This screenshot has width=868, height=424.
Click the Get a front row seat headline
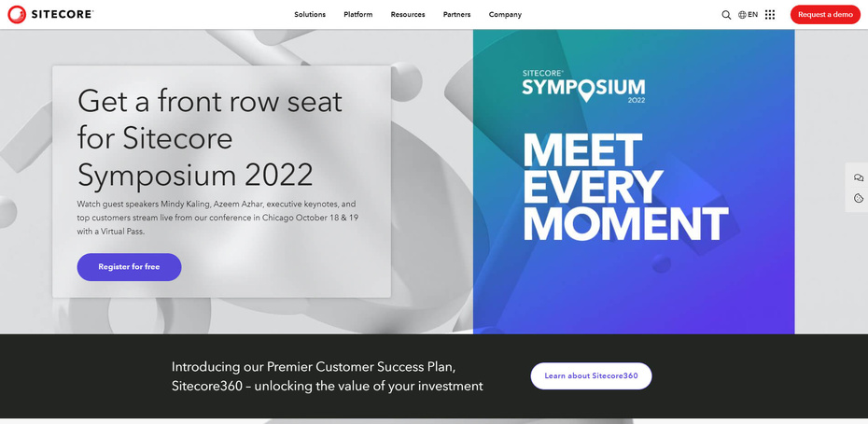[x=210, y=138]
